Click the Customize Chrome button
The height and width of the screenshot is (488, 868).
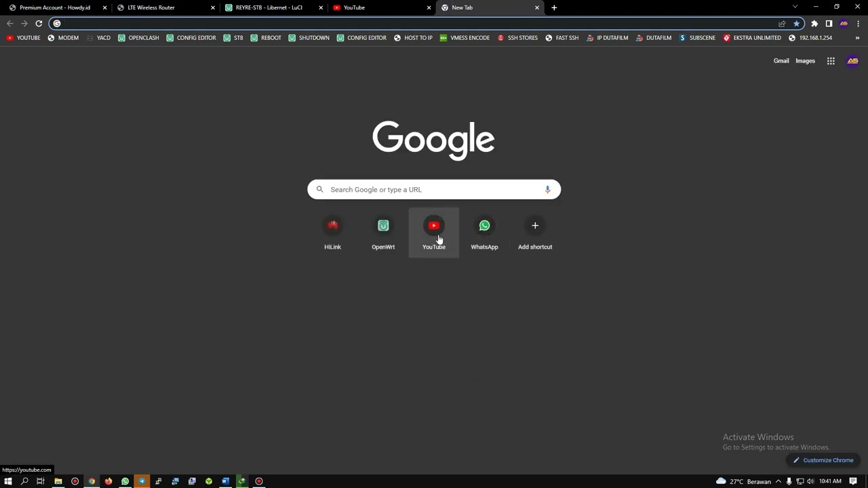click(823, 460)
